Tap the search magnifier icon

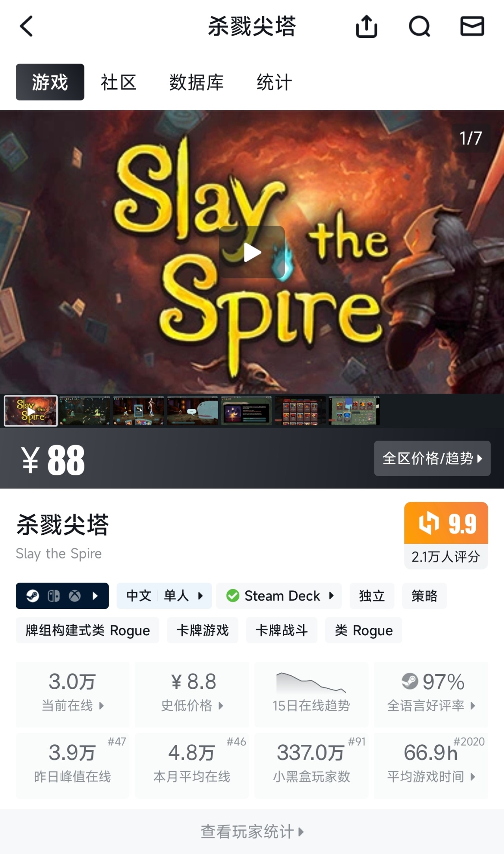tap(419, 26)
